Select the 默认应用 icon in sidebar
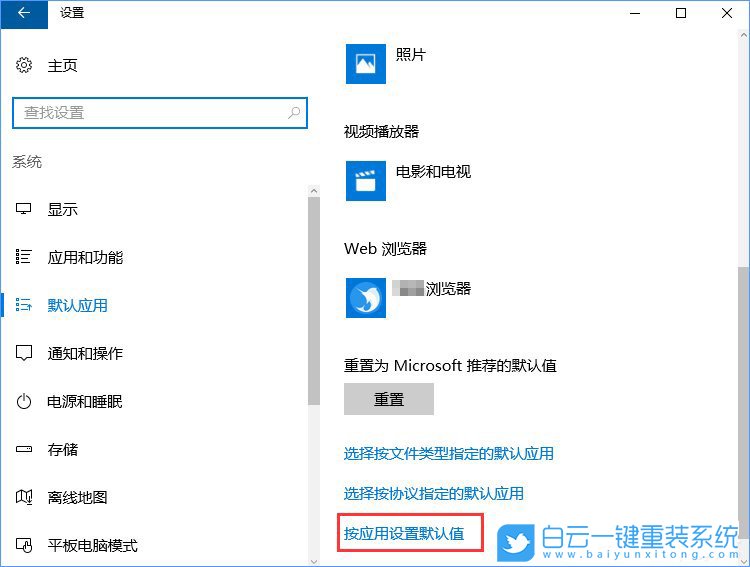The width and height of the screenshot is (750, 567). [x=23, y=305]
